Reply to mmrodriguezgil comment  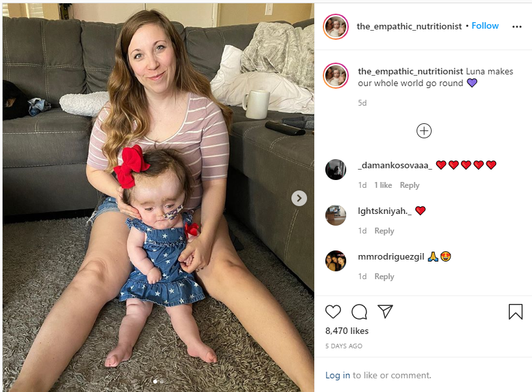click(384, 277)
